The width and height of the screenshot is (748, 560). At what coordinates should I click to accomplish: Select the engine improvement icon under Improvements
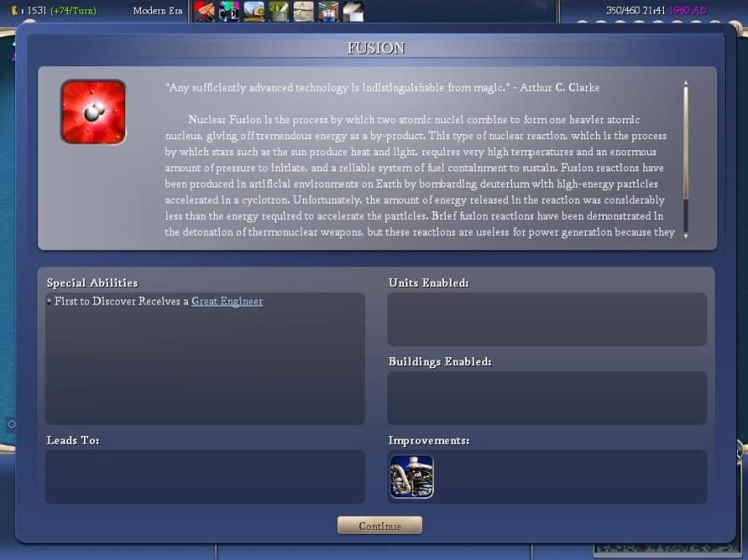(x=412, y=477)
